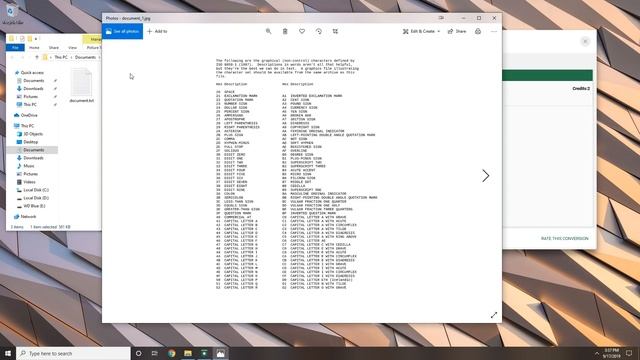This screenshot has height=360, width=640.
Task: Open the Crop tool icon in Photos
Action: point(336,31)
